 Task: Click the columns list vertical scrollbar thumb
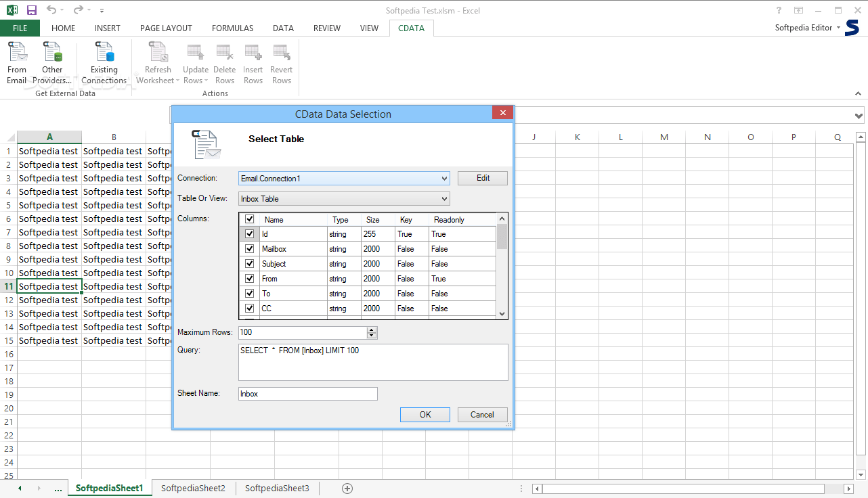(x=502, y=237)
